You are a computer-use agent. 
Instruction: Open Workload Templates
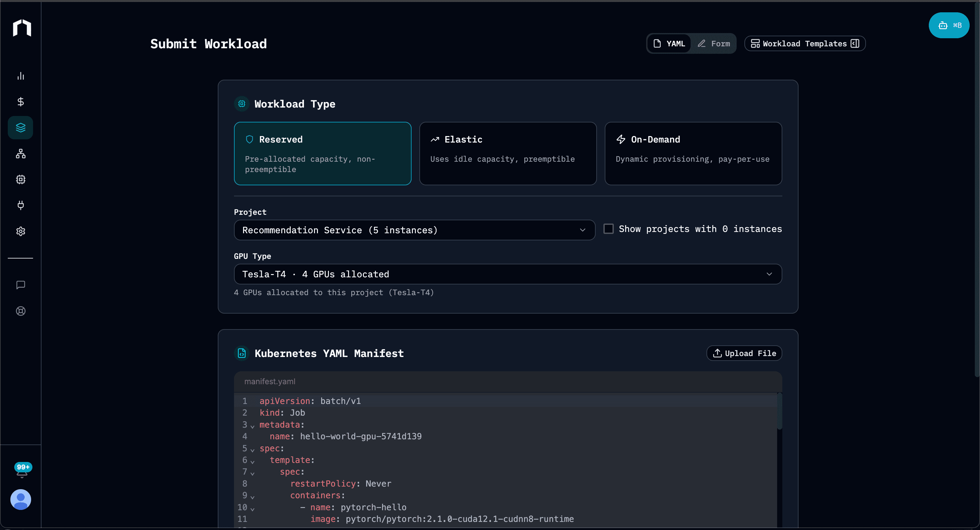[804, 43]
